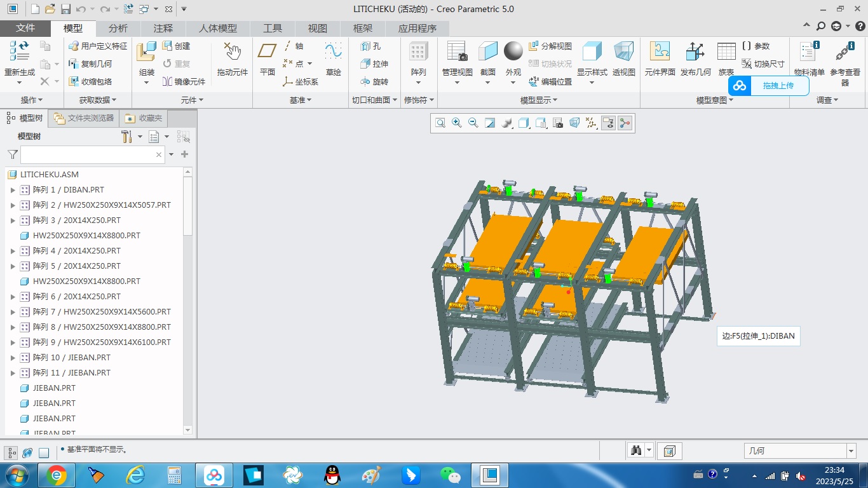Click Saved Orientations icon in graphics toolbar
Viewport: 868px width, 488px height.
coord(541,123)
